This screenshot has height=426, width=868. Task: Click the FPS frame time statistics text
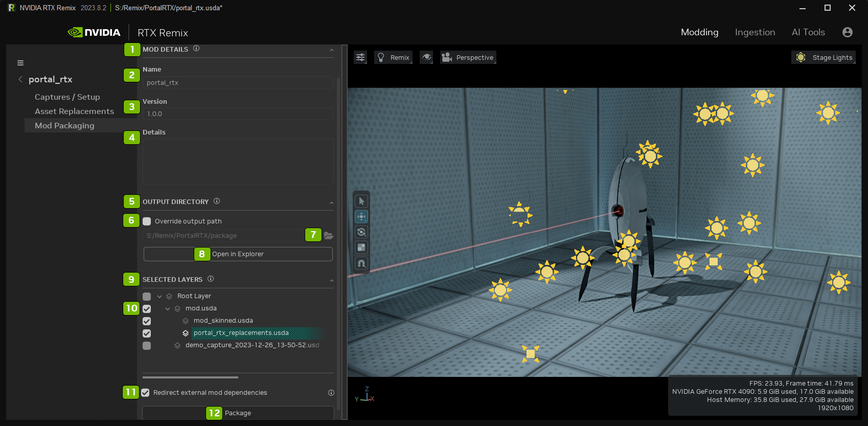[802, 384]
